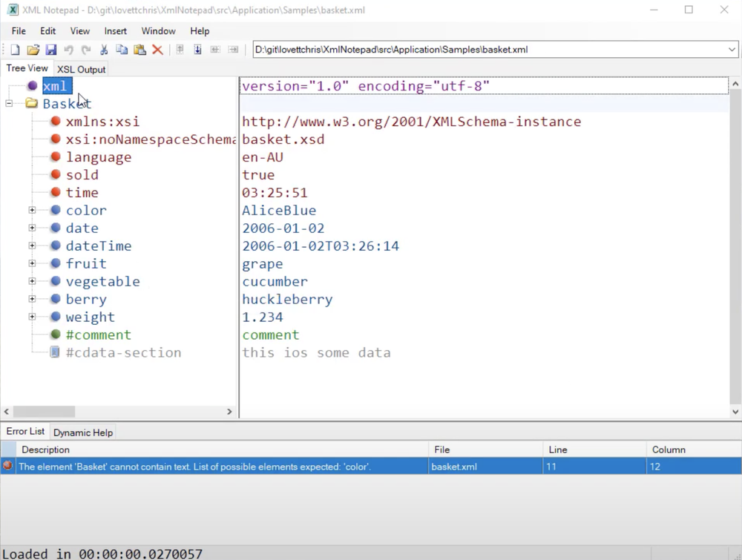The height and width of the screenshot is (560, 742).
Task: Open a new XML document
Action: click(14, 49)
